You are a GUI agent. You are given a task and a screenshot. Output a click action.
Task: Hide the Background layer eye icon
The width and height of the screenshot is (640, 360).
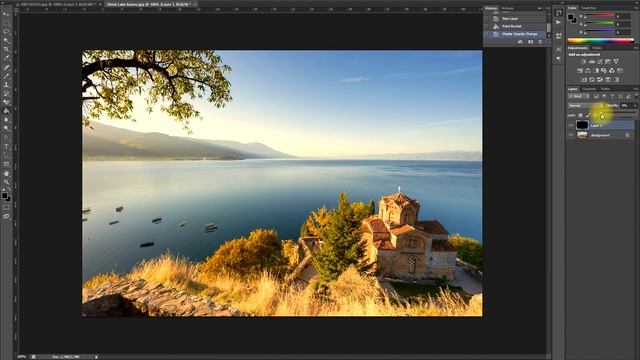[571, 135]
